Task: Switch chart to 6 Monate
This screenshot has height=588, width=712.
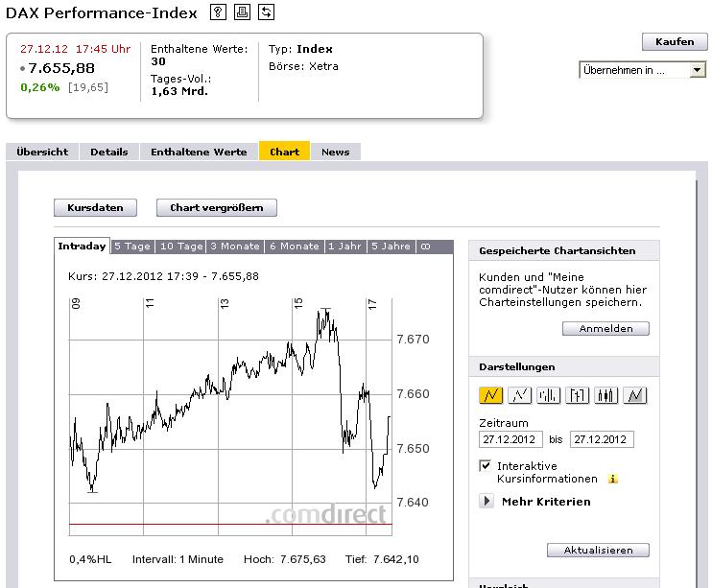Action: 295,247
